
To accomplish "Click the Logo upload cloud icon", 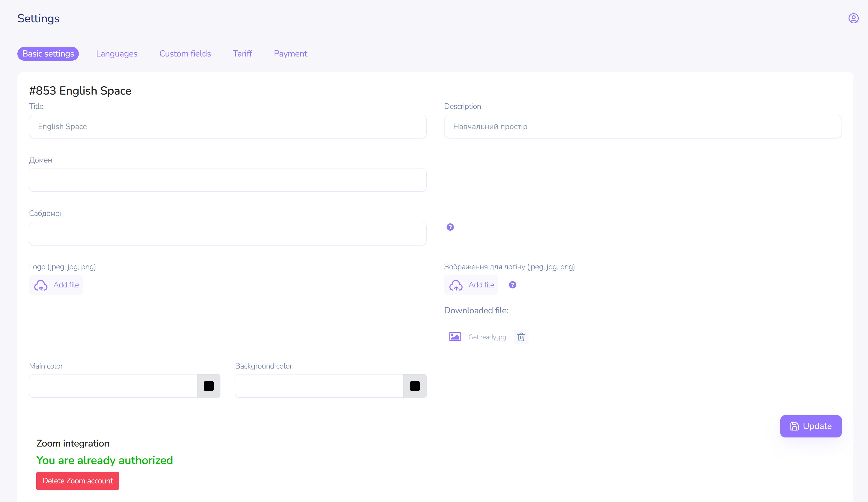I will (41, 285).
